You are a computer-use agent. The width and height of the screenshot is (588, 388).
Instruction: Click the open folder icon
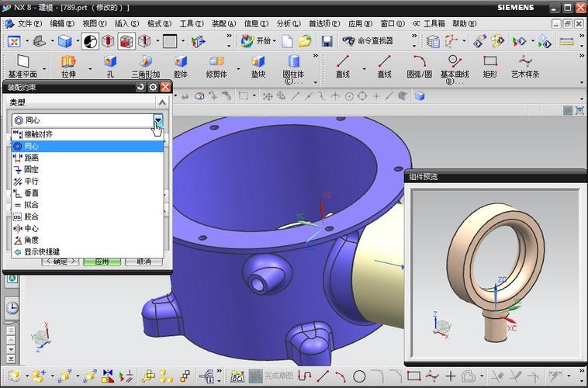[306, 41]
